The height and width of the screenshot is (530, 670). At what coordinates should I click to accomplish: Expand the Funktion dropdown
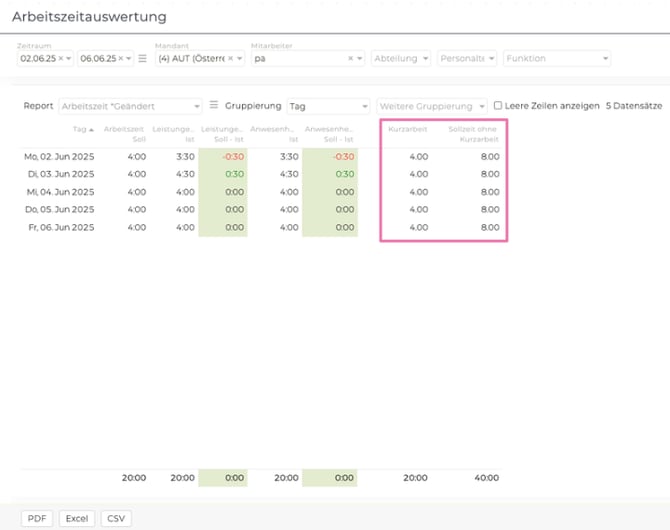[x=604, y=59]
